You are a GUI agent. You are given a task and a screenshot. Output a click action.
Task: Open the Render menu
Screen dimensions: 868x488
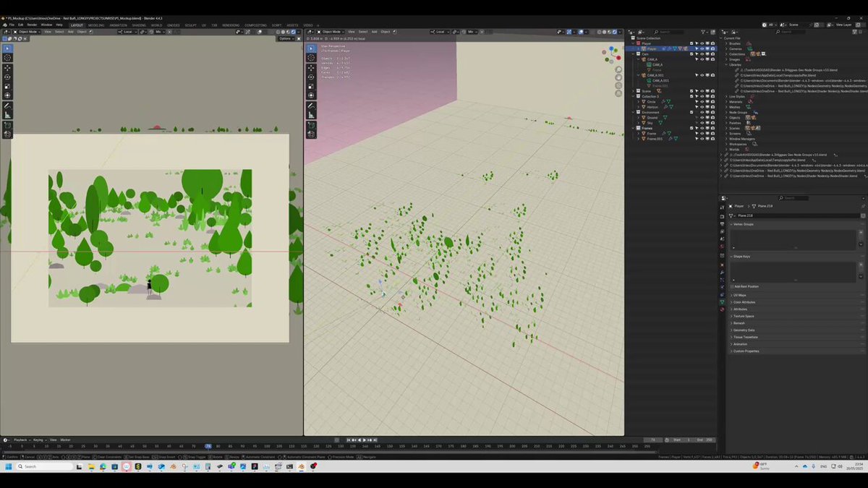coord(32,25)
